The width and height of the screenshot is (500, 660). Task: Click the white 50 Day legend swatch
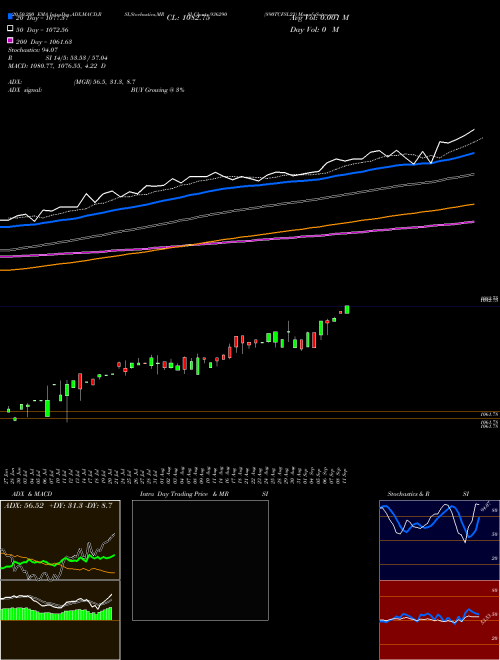pyautogui.click(x=10, y=29)
